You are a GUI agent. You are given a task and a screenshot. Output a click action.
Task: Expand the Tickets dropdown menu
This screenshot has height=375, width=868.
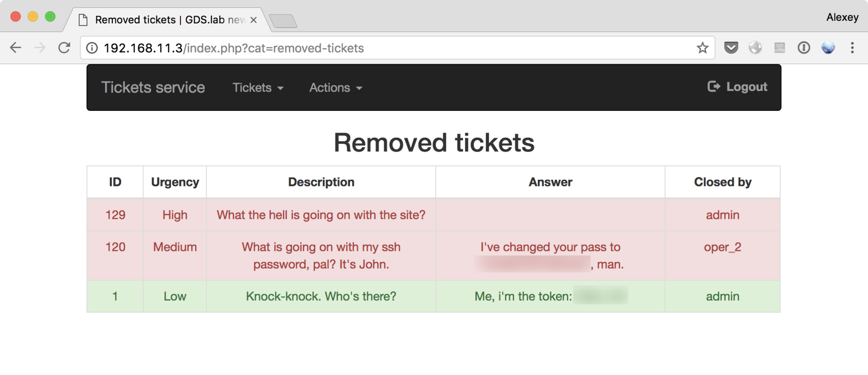click(258, 87)
